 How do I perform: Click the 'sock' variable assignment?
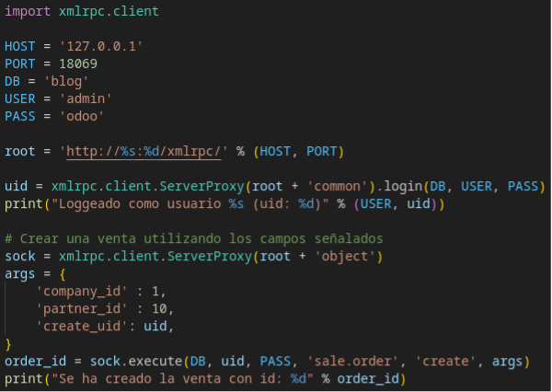point(19,257)
